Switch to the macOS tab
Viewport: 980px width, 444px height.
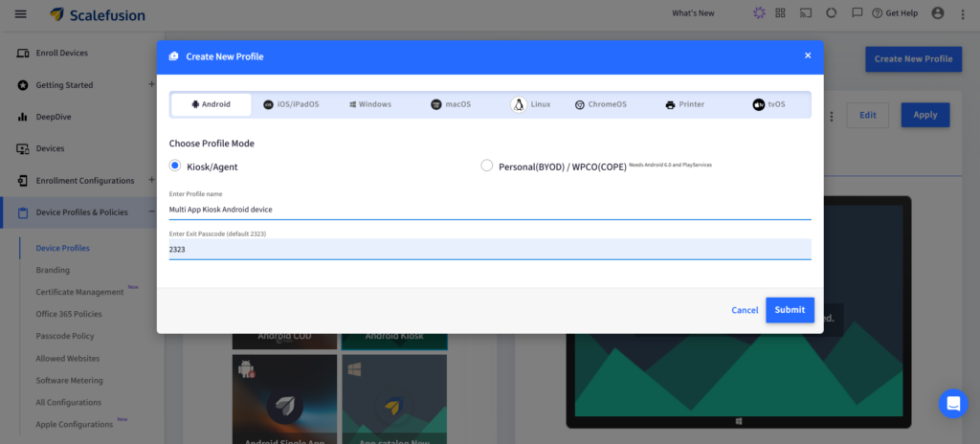pyautogui.click(x=451, y=104)
